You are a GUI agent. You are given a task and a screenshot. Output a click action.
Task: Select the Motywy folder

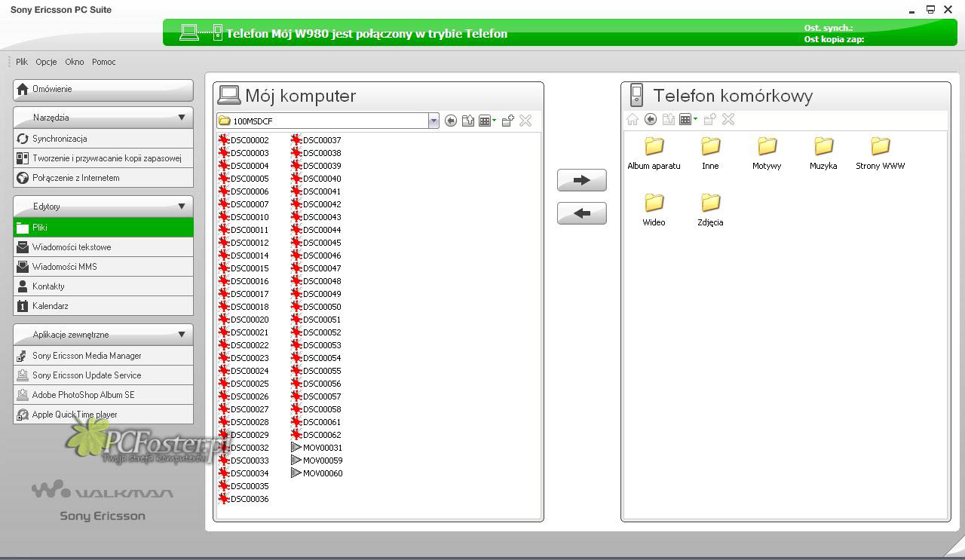click(767, 153)
